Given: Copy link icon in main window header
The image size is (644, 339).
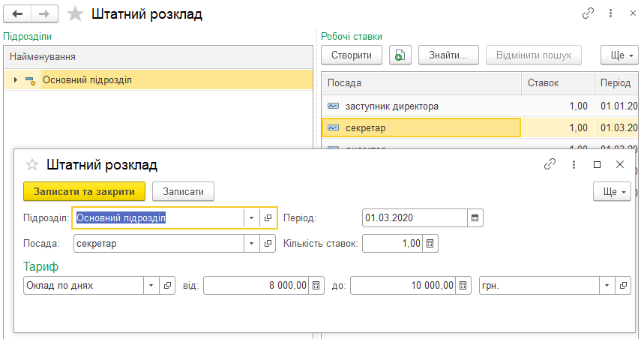Looking at the screenshot, I should click(588, 13).
